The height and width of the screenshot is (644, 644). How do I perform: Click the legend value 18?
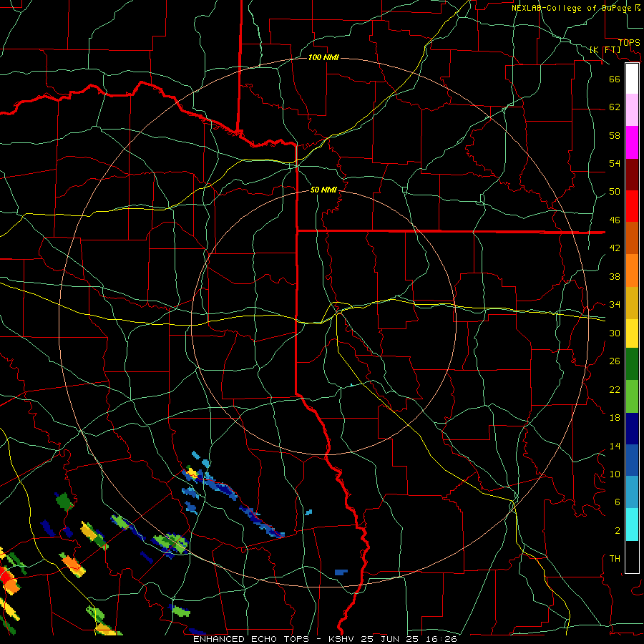point(615,418)
